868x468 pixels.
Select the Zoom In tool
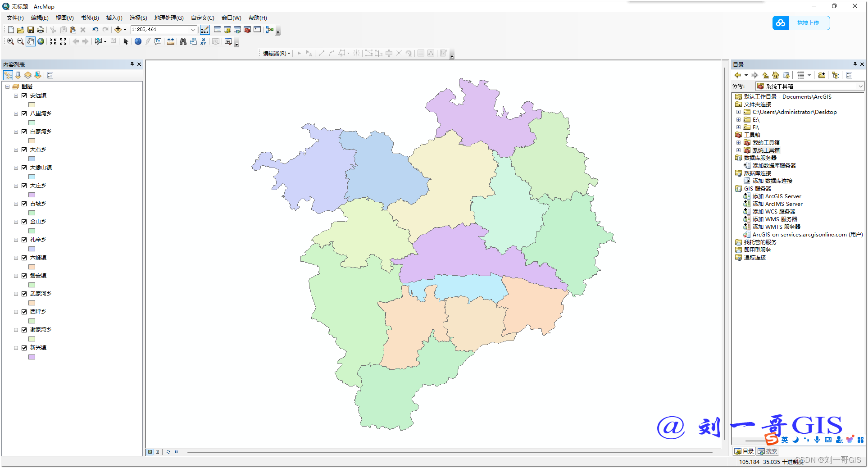pos(10,41)
